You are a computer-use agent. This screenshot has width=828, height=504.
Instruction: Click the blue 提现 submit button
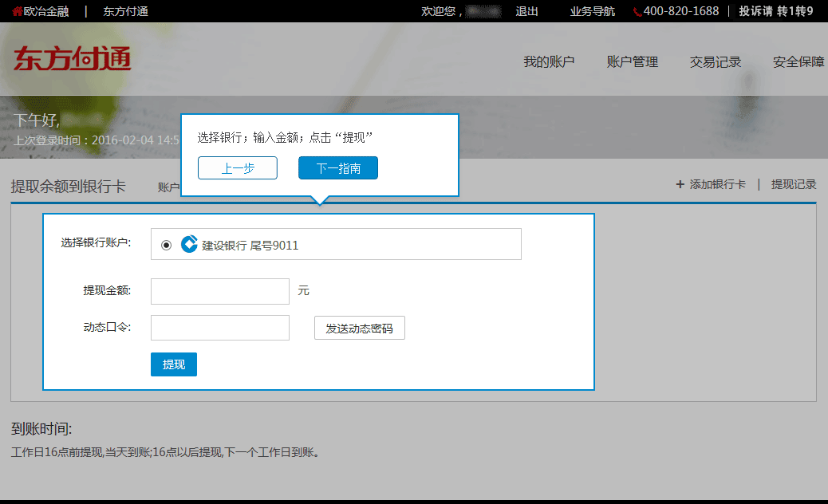pyautogui.click(x=174, y=364)
